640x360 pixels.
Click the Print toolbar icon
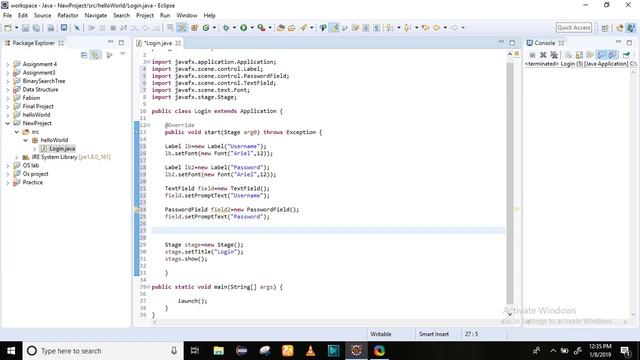coord(51,28)
